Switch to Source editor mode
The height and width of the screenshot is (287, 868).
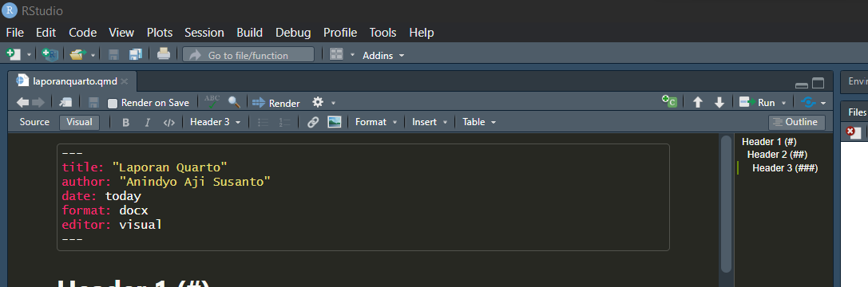[34, 122]
